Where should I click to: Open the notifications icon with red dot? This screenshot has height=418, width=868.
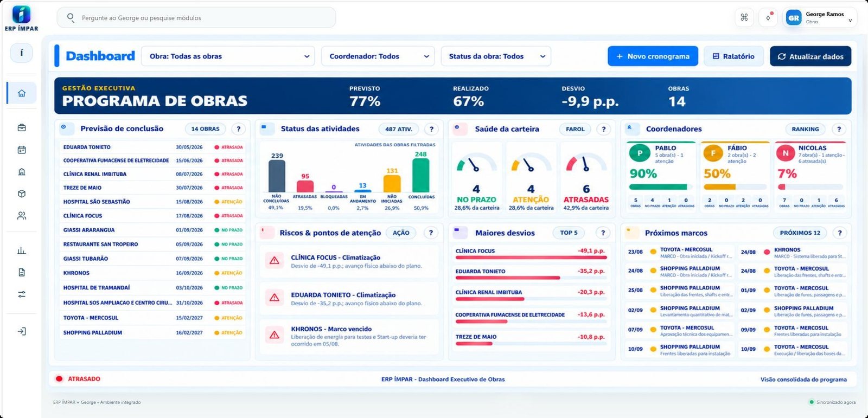(x=768, y=17)
